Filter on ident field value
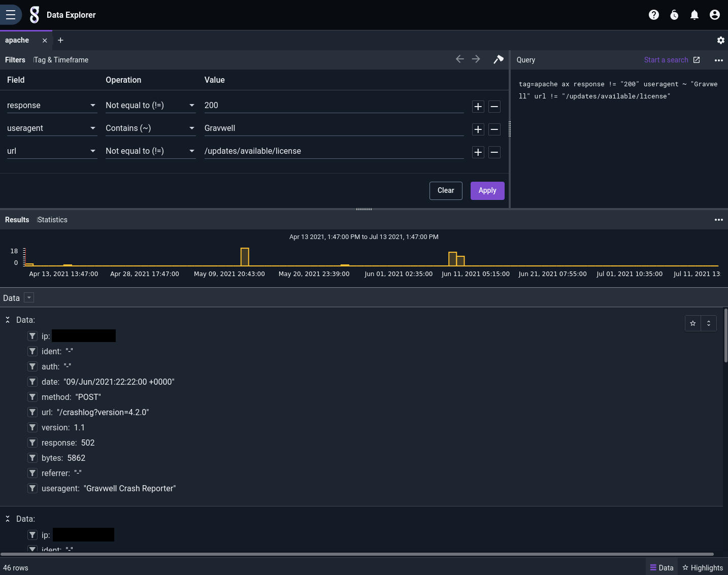Screen dimensions: 728x575 point(32,351)
